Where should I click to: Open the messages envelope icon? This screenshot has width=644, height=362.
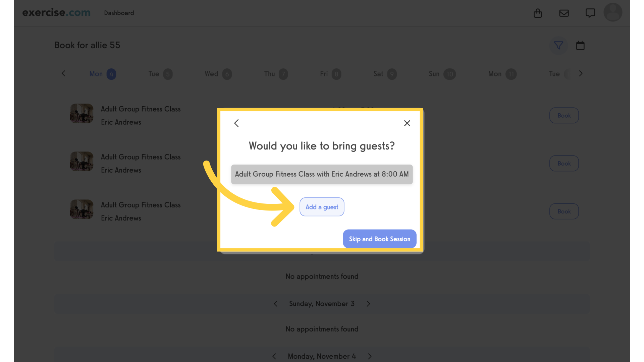pos(564,13)
